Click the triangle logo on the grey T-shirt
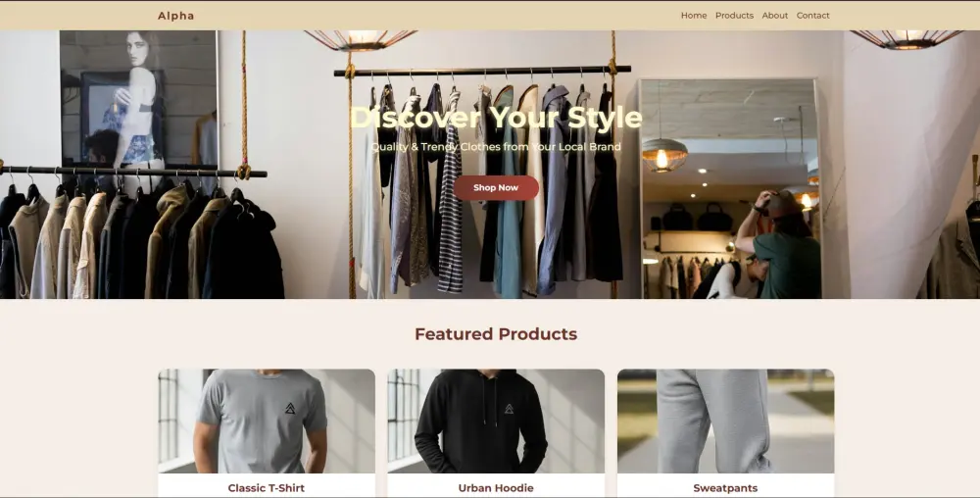The width and height of the screenshot is (980, 498). click(290, 409)
